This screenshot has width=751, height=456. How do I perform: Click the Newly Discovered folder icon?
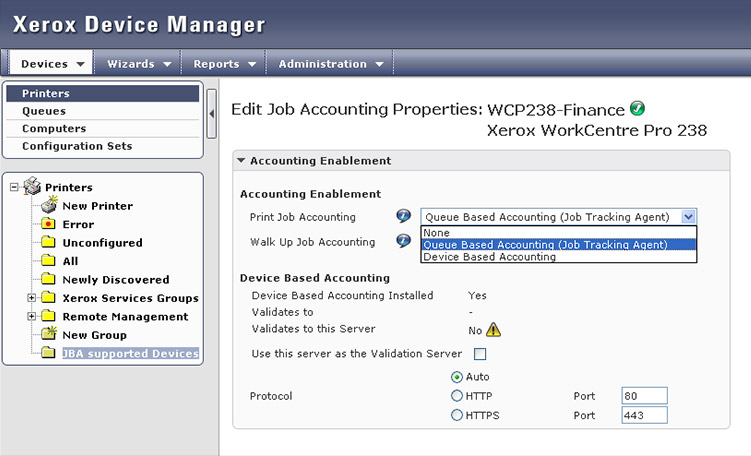(48, 279)
